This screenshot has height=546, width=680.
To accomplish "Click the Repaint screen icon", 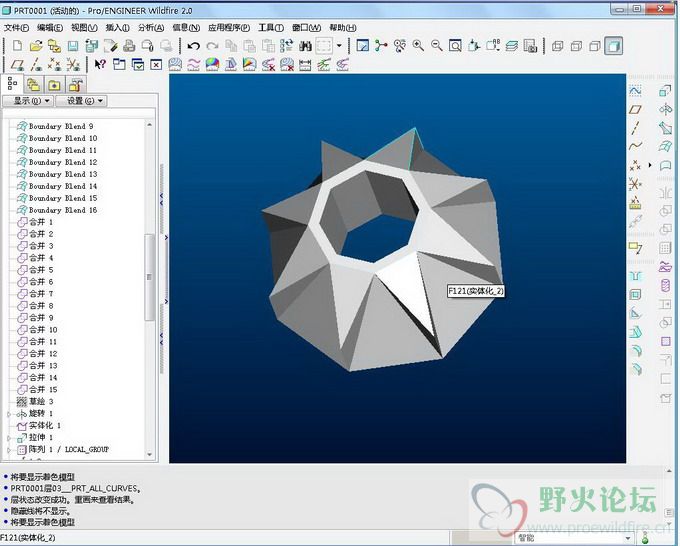I will [x=363, y=46].
